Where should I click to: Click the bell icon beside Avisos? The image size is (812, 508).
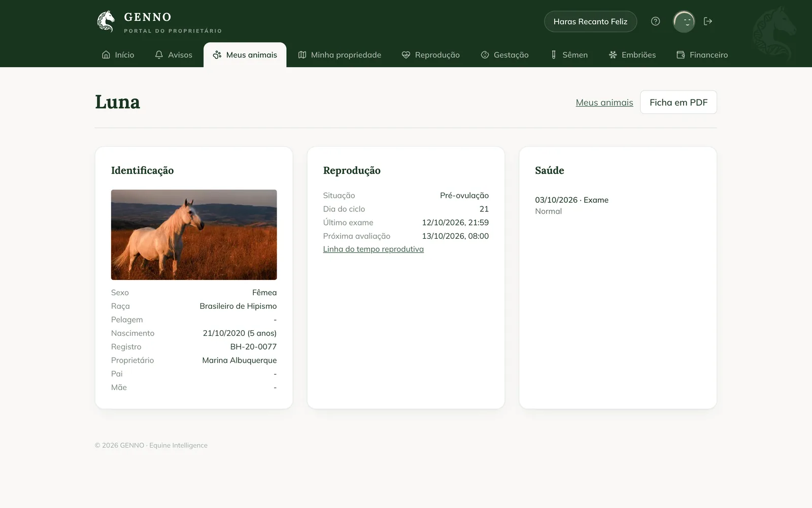pyautogui.click(x=159, y=55)
